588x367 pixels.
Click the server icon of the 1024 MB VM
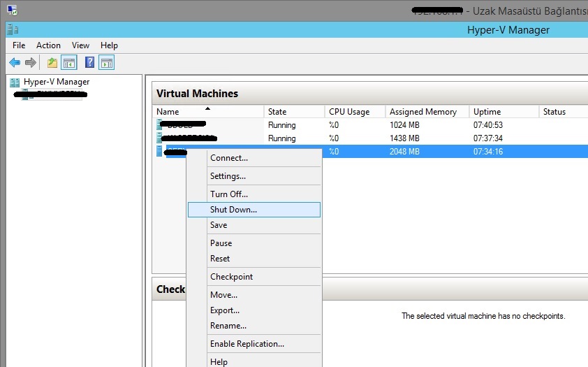click(159, 124)
